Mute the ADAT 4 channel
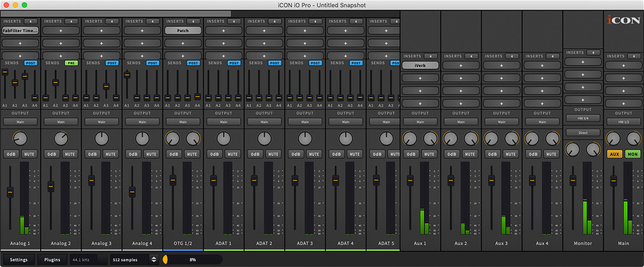Screen dimensions: 644x267 (x=354, y=154)
